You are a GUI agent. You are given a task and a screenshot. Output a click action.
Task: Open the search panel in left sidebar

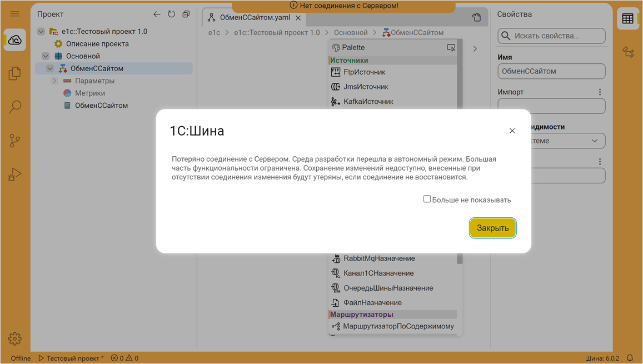coord(14,107)
